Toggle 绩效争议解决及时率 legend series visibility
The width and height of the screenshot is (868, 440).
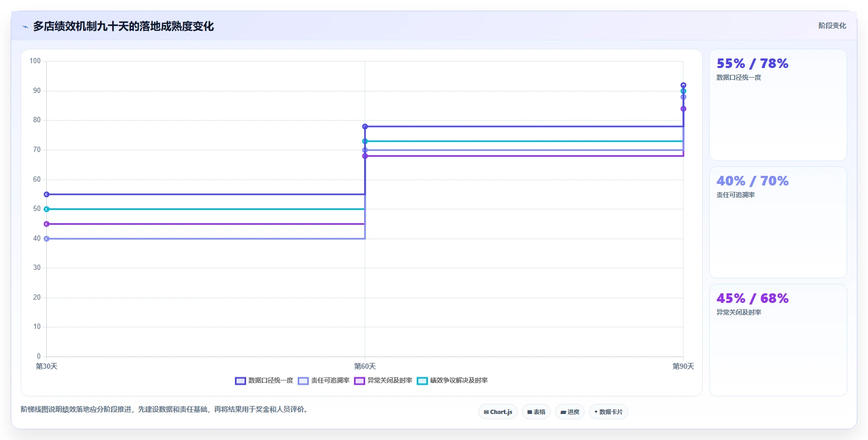[x=452, y=380]
